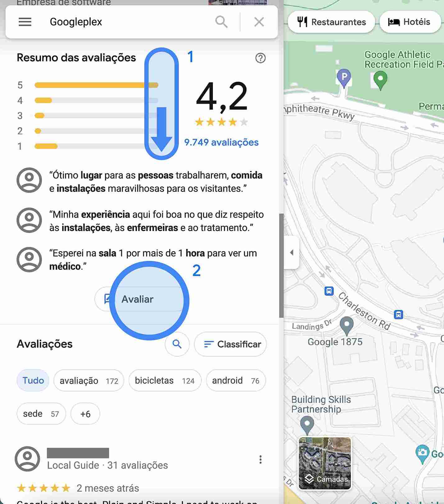The height and width of the screenshot is (504, 444).
Task: Click the 4,2 average rating number
Action: tap(222, 97)
